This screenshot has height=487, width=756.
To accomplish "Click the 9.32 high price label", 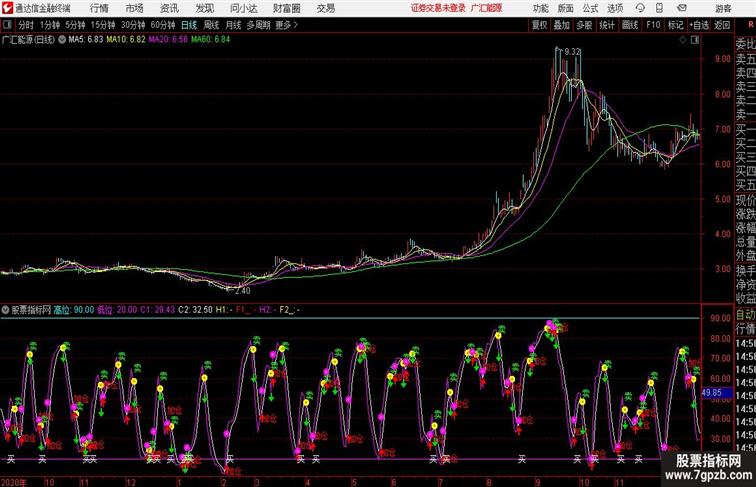I will [x=572, y=52].
